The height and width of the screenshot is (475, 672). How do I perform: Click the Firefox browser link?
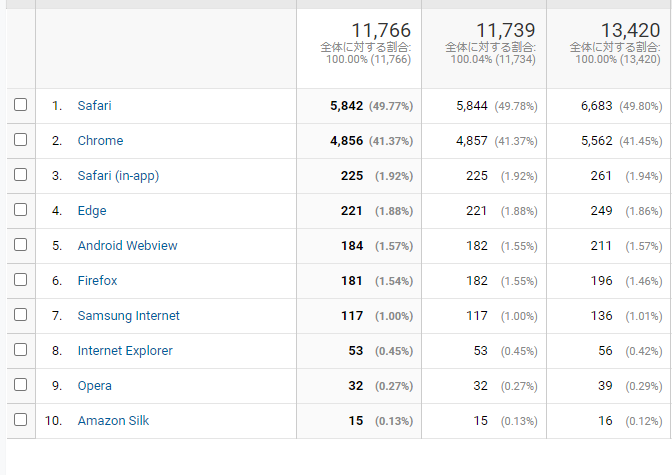point(97,281)
